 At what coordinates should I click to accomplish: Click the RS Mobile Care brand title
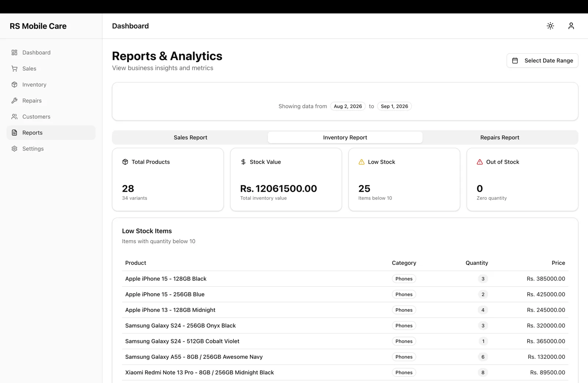pos(38,26)
